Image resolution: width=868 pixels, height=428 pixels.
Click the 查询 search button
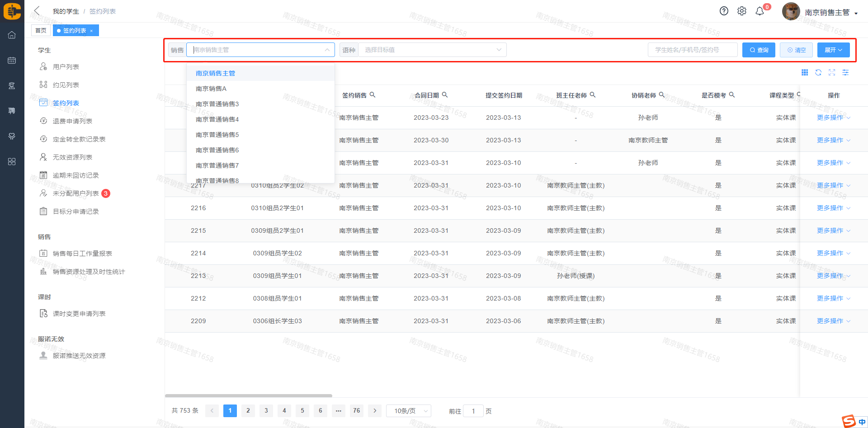759,50
